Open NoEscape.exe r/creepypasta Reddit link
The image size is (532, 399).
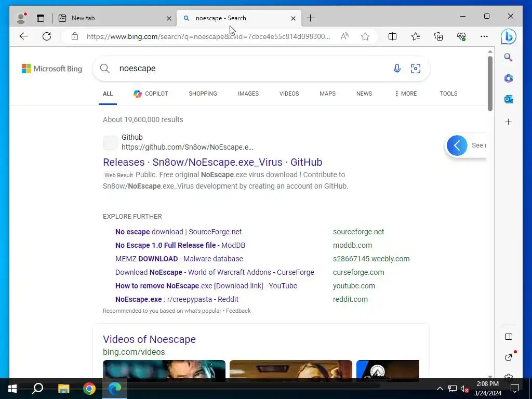(x=177, y=299)
